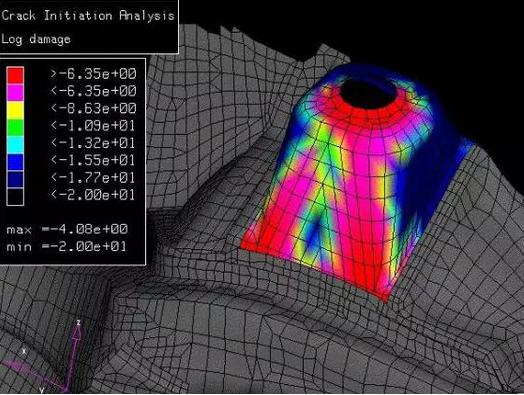Click the red legend color swatch
524x395 pixels.
pyautogui.click(x=15, y=75)
